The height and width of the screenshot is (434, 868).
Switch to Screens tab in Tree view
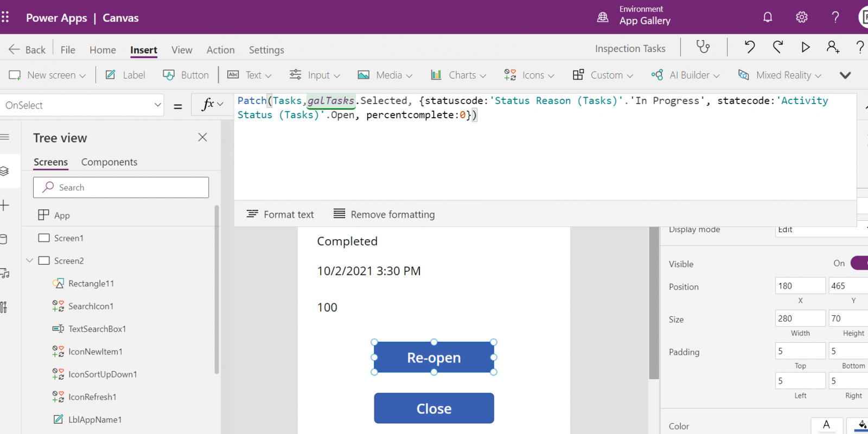coord(50,162)
